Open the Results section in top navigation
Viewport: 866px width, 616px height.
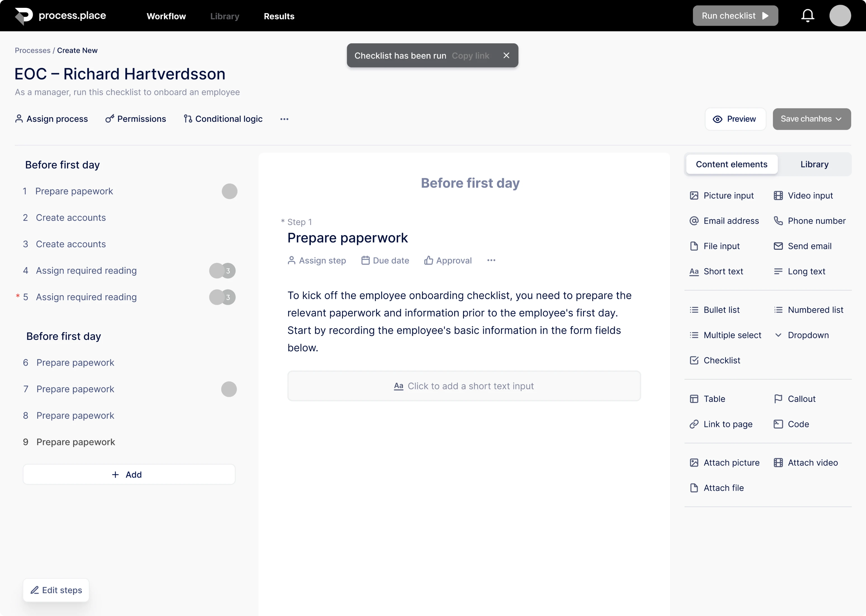279,16
